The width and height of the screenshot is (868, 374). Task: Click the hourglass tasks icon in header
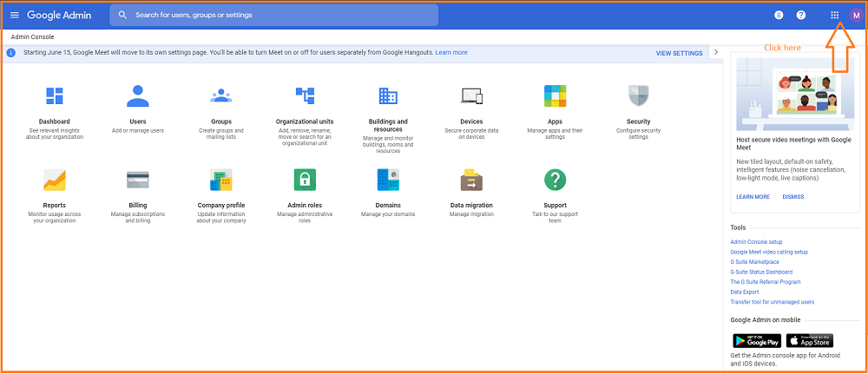tap(779, 15)
